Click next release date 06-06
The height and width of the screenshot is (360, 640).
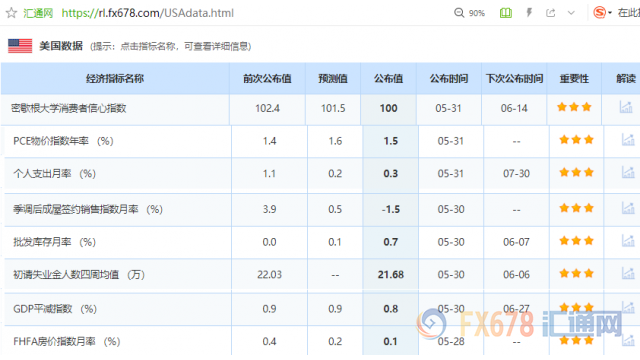point(516,275)
